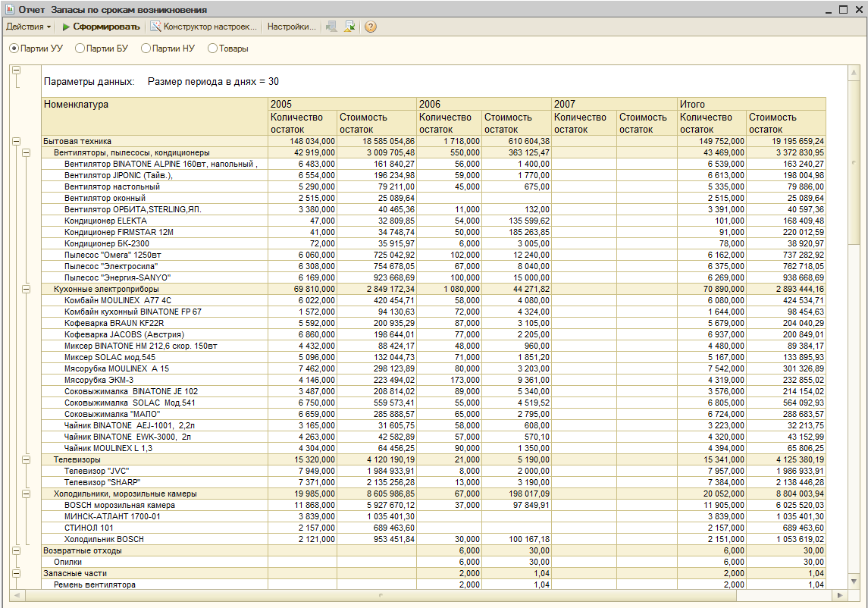This screenshot has height=608, width=868.
Task: Collapse the Бытовая техника group
Action: pos(16,141)
